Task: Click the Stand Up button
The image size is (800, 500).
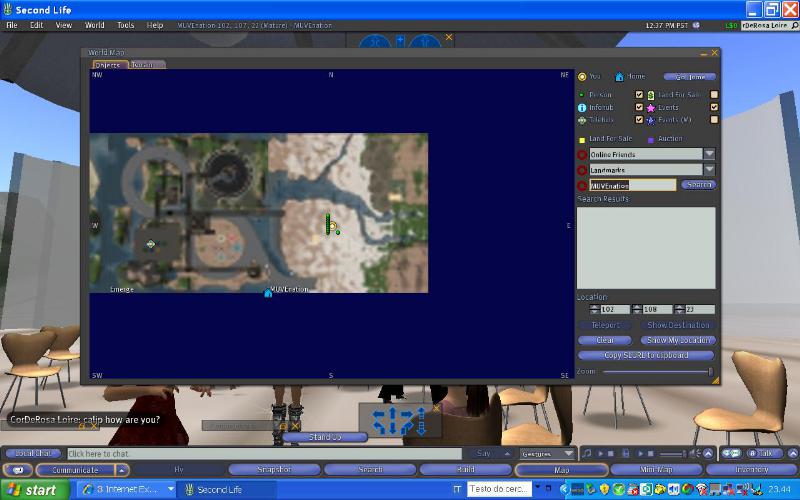Action: point(324,437)
